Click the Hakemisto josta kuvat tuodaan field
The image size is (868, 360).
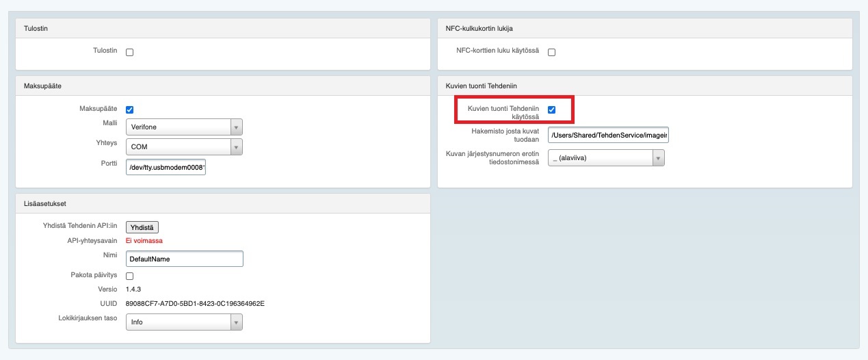point(608,135)
